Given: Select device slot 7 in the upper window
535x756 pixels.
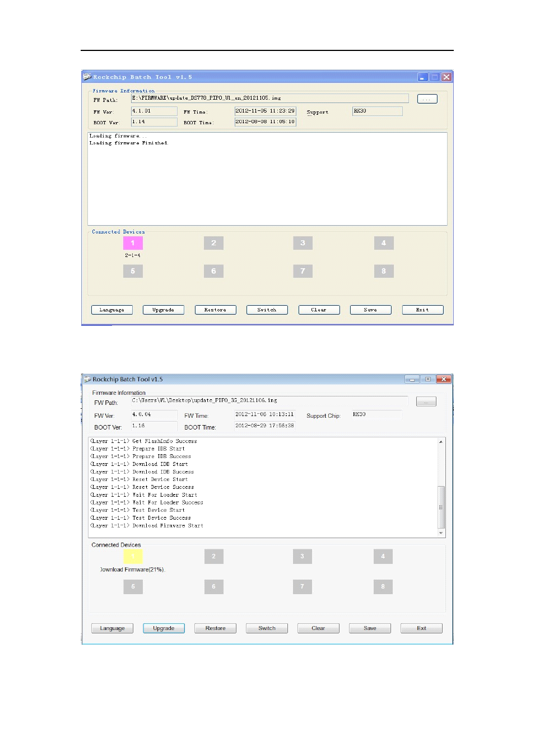Looking at the screenshot, I should point(303,271).
